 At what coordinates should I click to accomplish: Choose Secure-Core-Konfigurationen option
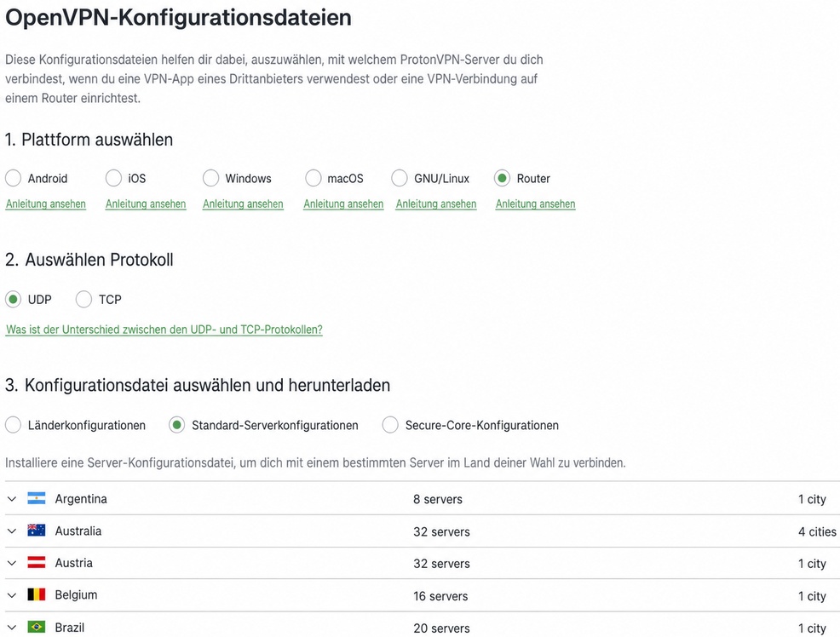tap(390, 425)
